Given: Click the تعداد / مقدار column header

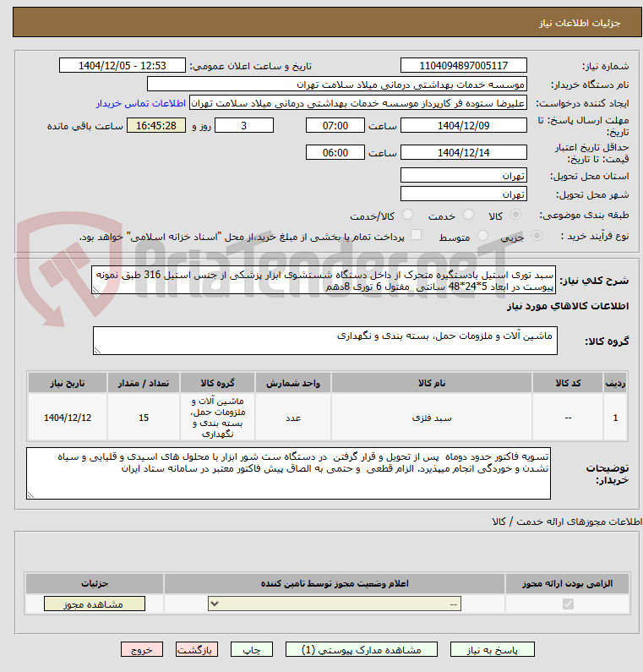Looking at the screenshot, I should (144, 383).
